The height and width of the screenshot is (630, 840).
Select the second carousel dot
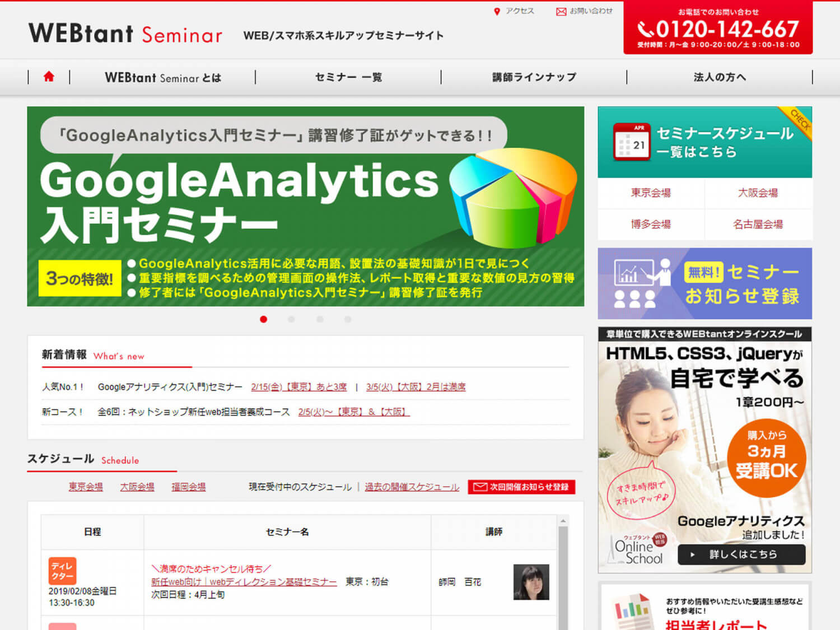[291, 319]
